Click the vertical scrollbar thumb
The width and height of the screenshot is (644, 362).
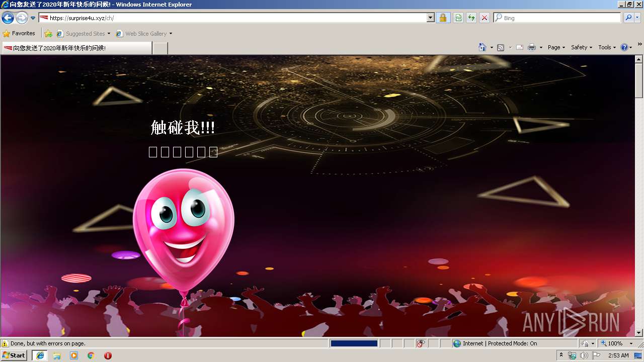click(x=639, y=80)
